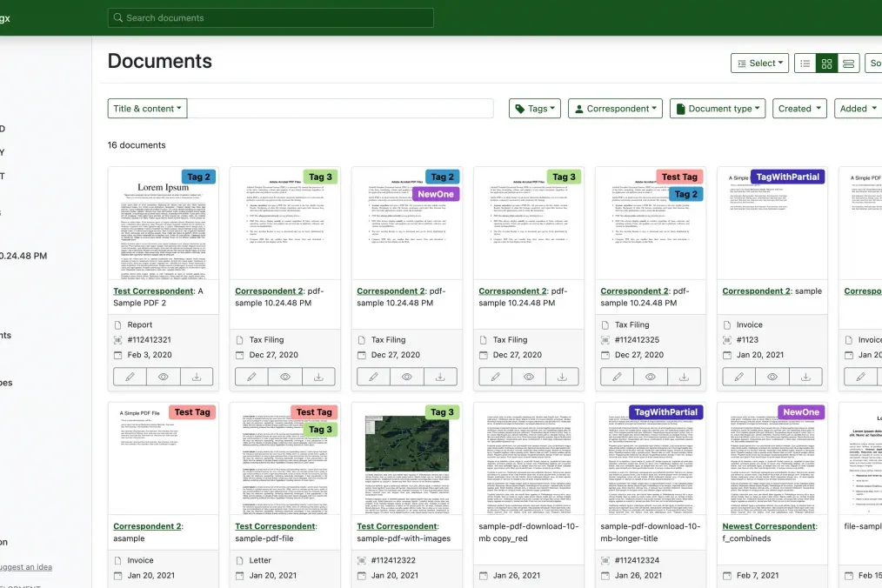Edit the Tag 3 Tax Filing card beside card #112412325
882x588 pixels.
click(x=496, y=377)
